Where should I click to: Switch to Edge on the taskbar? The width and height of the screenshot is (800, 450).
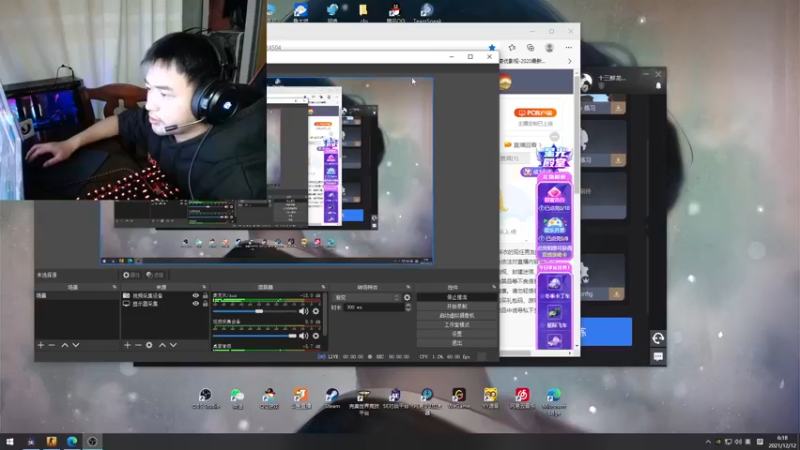[72, 442]
